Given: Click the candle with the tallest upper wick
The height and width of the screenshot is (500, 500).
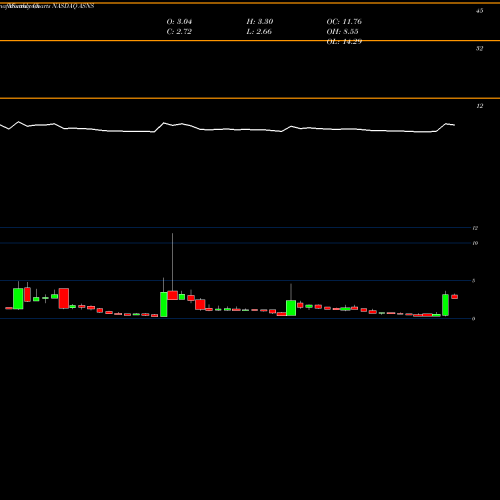Looking at the screenshot, I should tap(172, 295).
